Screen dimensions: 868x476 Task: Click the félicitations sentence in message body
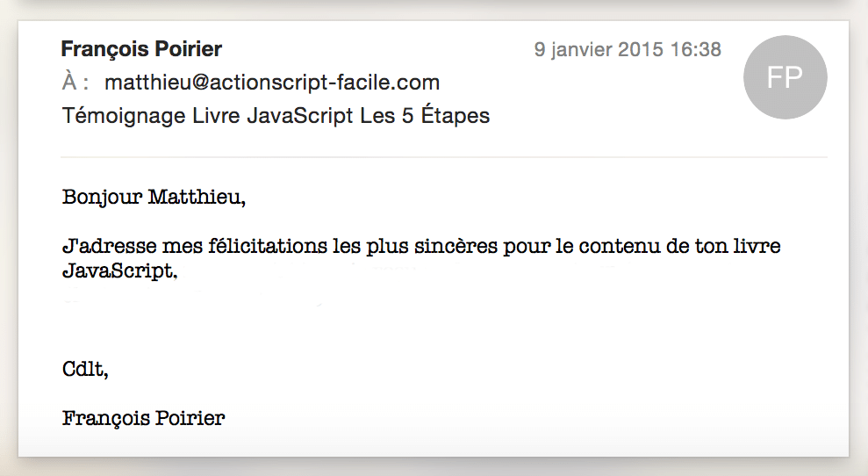tap(421, 258)
